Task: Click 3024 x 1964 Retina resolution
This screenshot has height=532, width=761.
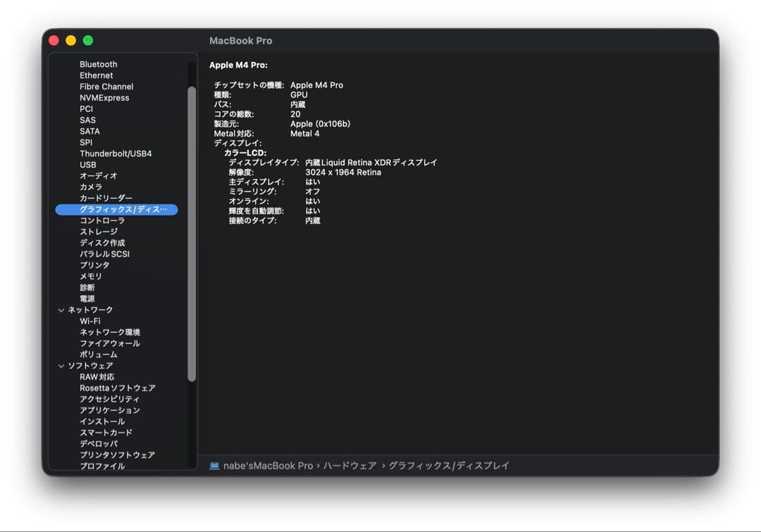Action: coord(343,173)
